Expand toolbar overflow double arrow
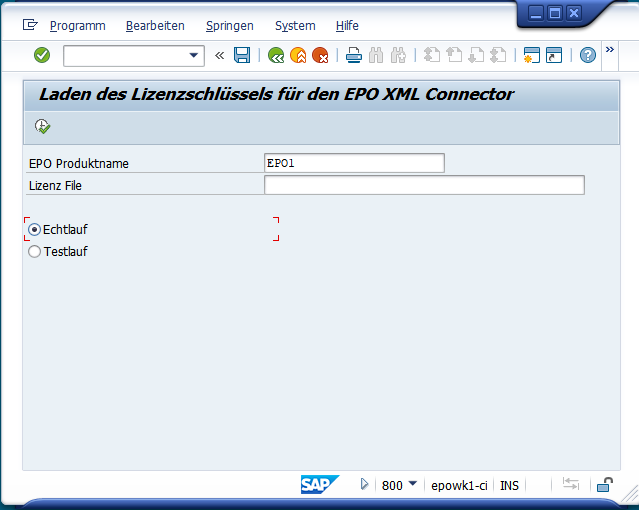The image size is (639, 510). (610, 50)
